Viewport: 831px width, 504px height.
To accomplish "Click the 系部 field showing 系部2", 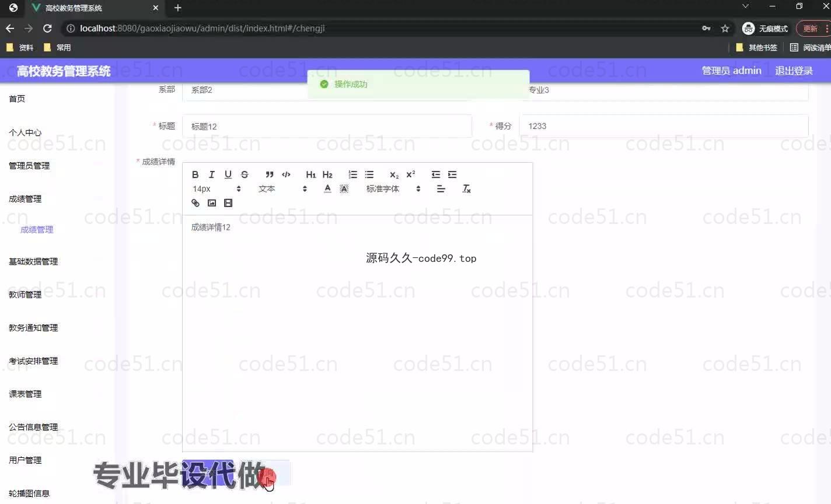I will [327, 90].
